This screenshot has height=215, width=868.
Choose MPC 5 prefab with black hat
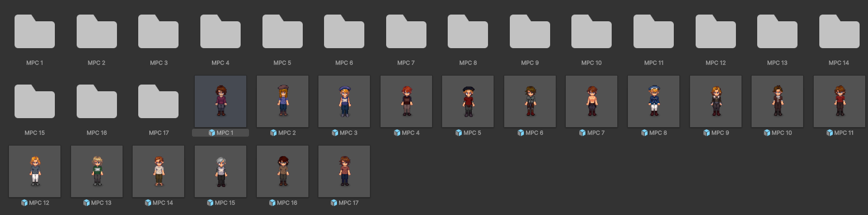[468, 101]
